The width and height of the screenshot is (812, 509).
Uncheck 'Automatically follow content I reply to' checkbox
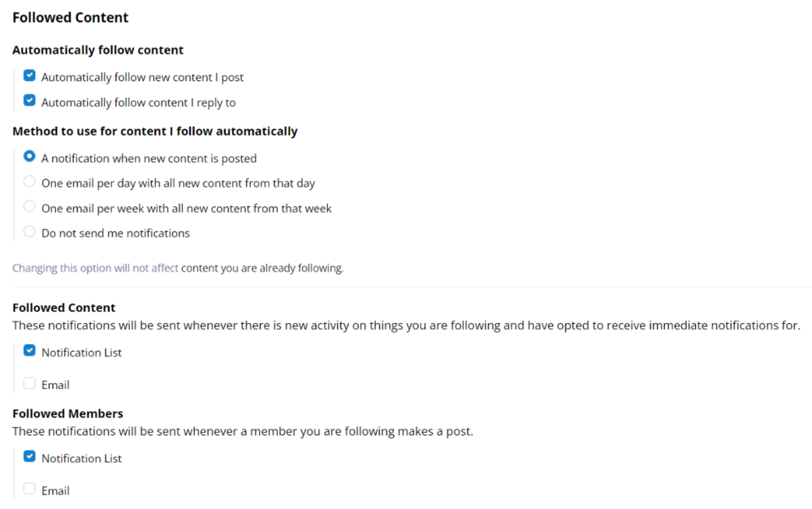29,101
